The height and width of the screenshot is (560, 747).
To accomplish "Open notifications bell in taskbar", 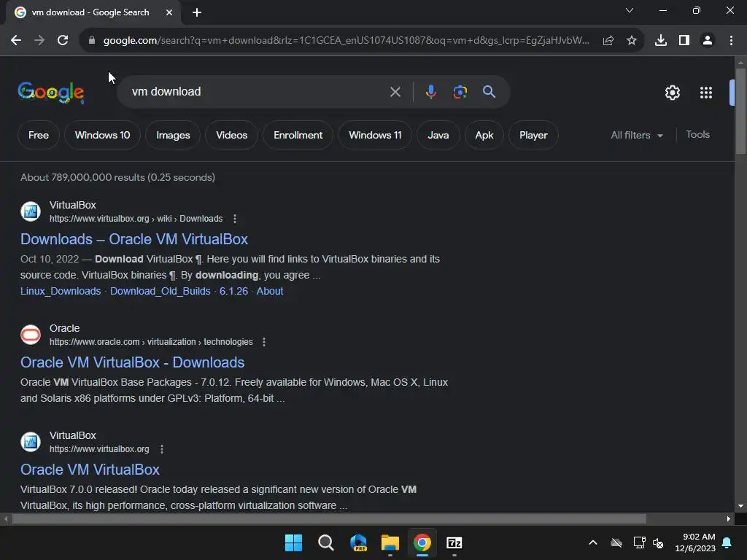I will (x=727, y=542).
